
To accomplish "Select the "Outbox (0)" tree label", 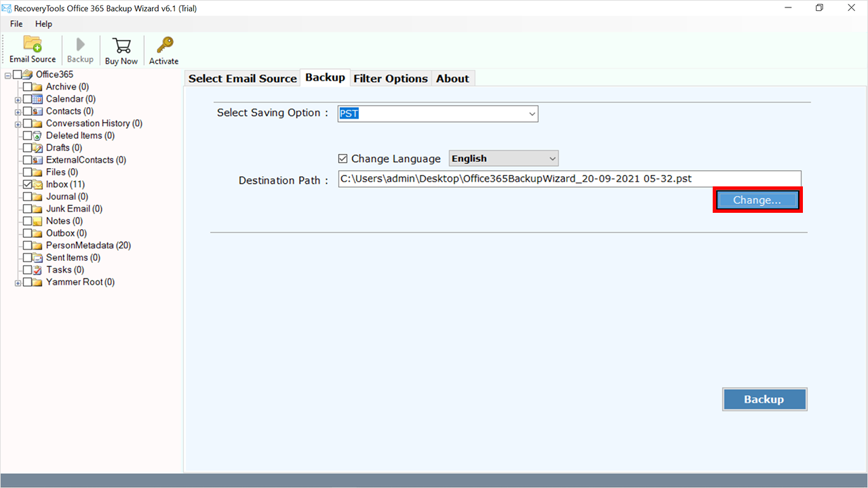I will [66, 233].
